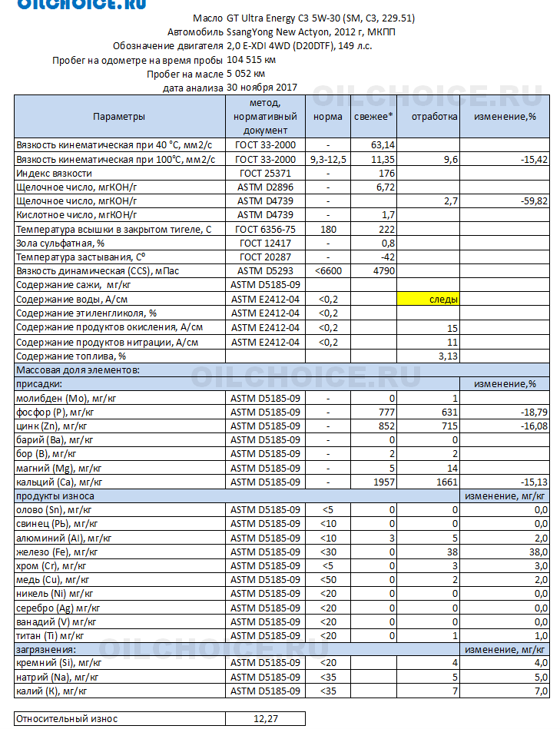
Task: Select the 'Относительный износ' label
Action: [67, 719]
